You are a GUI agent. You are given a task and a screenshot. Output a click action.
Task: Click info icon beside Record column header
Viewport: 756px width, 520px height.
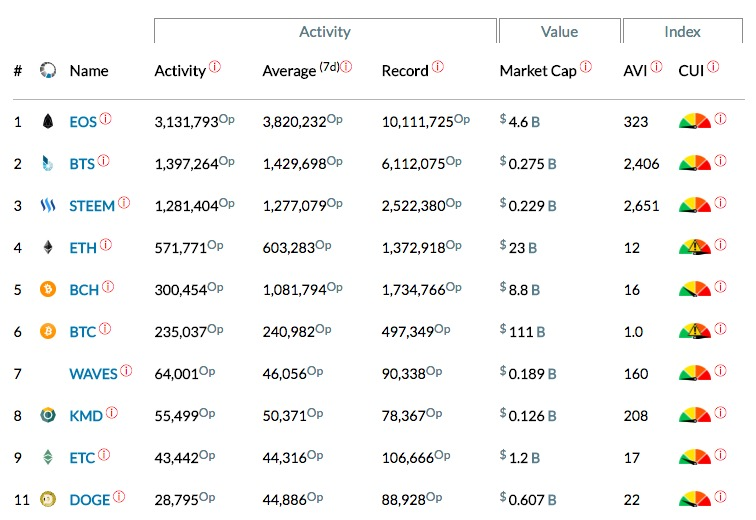[438, 67]
